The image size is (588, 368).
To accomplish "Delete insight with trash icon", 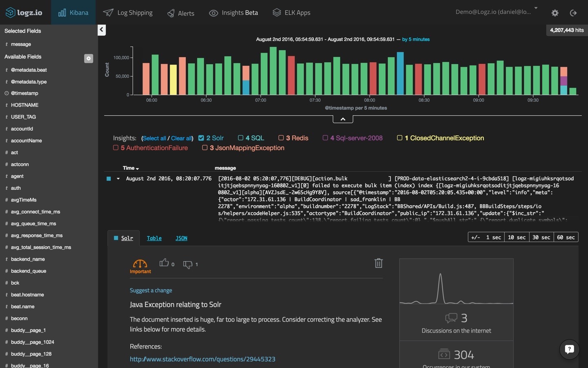I will pyautogui.click(x=379, y=263).
